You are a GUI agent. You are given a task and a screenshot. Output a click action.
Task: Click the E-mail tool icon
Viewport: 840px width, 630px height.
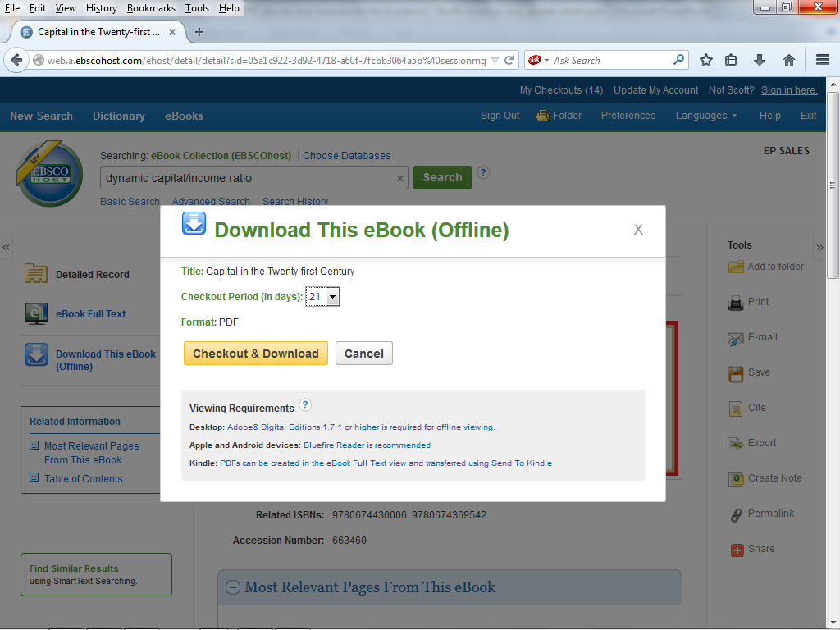coord(736,339)
